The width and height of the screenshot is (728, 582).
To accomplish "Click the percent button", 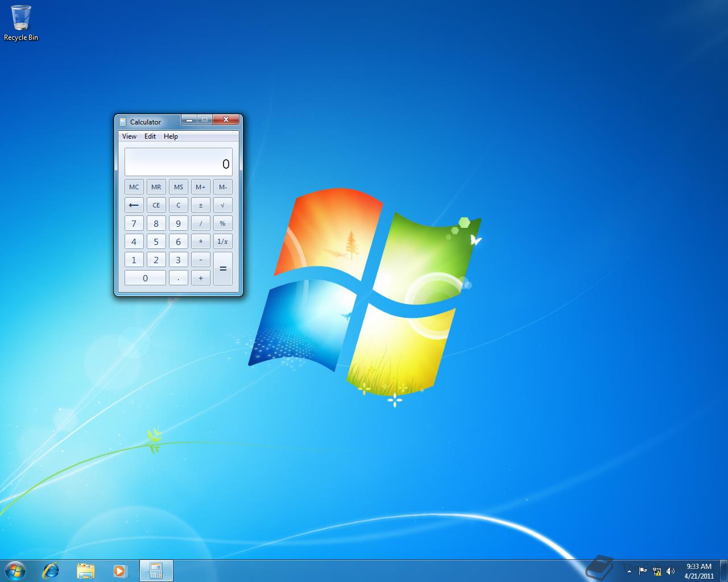I will (223, 223).
